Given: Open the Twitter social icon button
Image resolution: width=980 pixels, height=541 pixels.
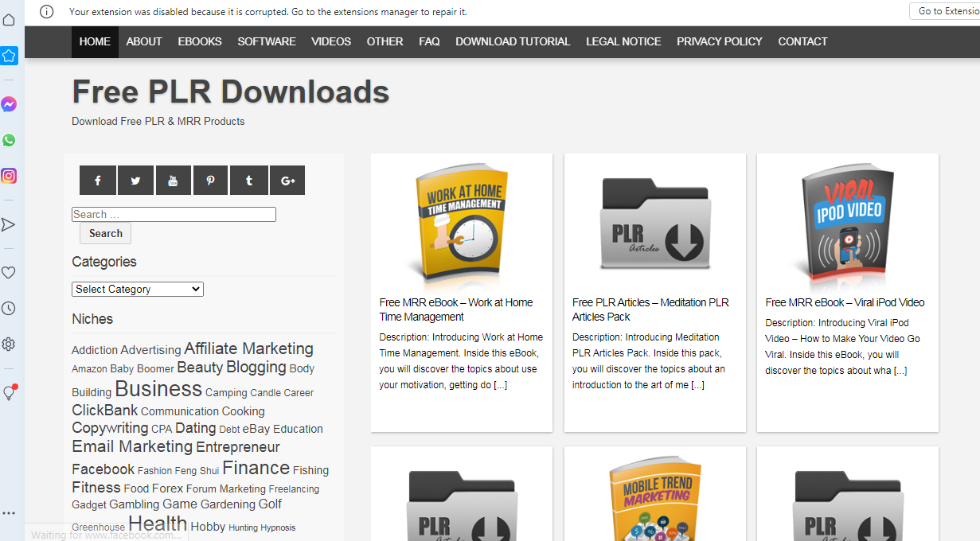Looking at the screenshot, I should (135, 181).
